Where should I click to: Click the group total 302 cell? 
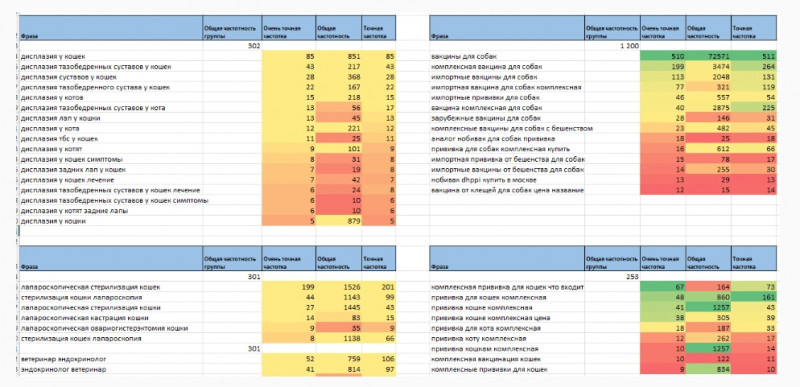pyautogui.click(x=232, y=46)
